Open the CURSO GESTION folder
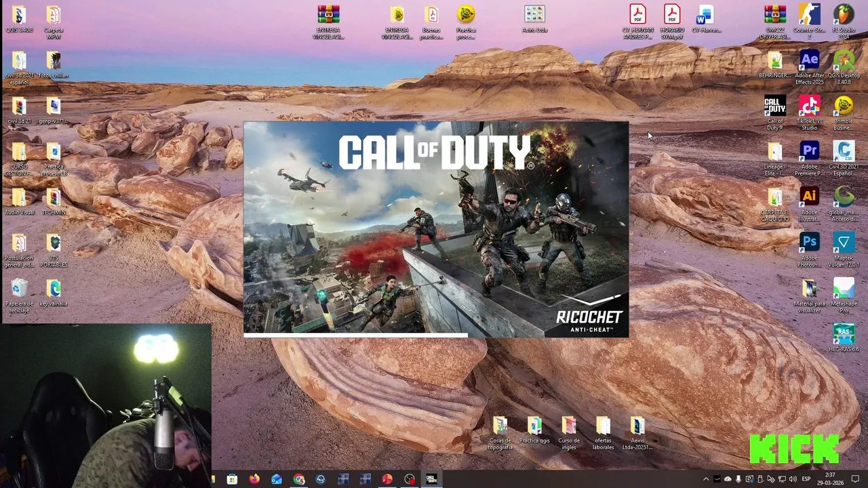This screenshot has width=868, height=488. (19, 159)
